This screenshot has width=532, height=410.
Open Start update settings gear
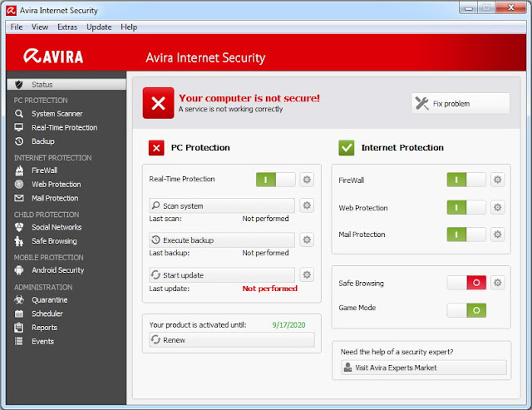[307, 274]
